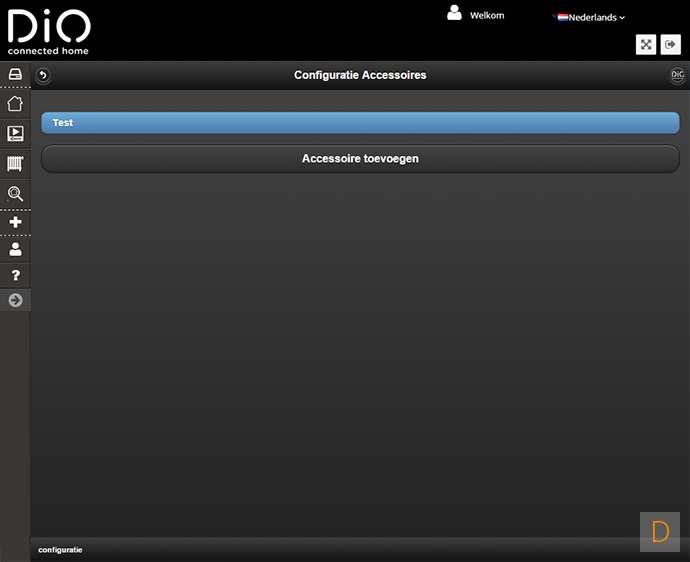Click the plus add icon in sidebar
Viewport: 690px width, 562px height.
tap(15, 222)
